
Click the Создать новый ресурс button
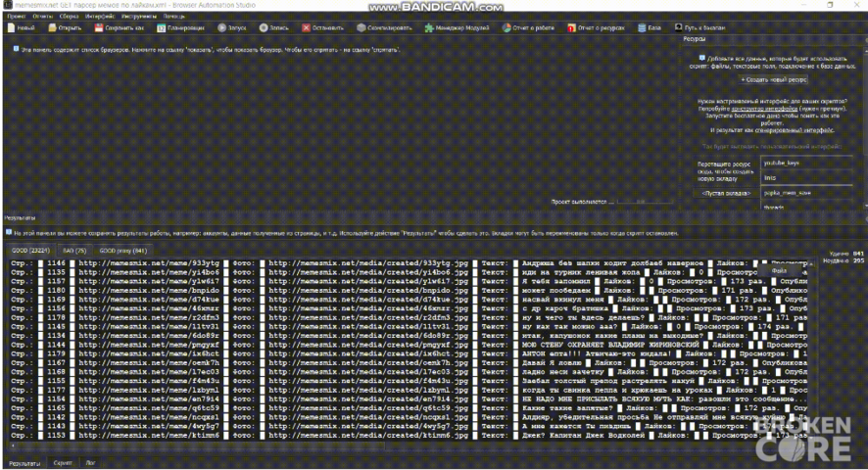[774, 79]
